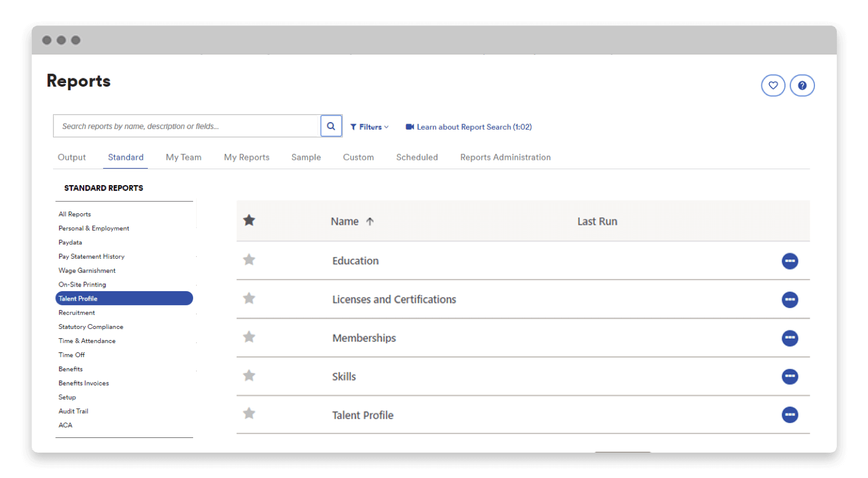
Task: Sort by the Name column header
Action: tap(344, 222)
